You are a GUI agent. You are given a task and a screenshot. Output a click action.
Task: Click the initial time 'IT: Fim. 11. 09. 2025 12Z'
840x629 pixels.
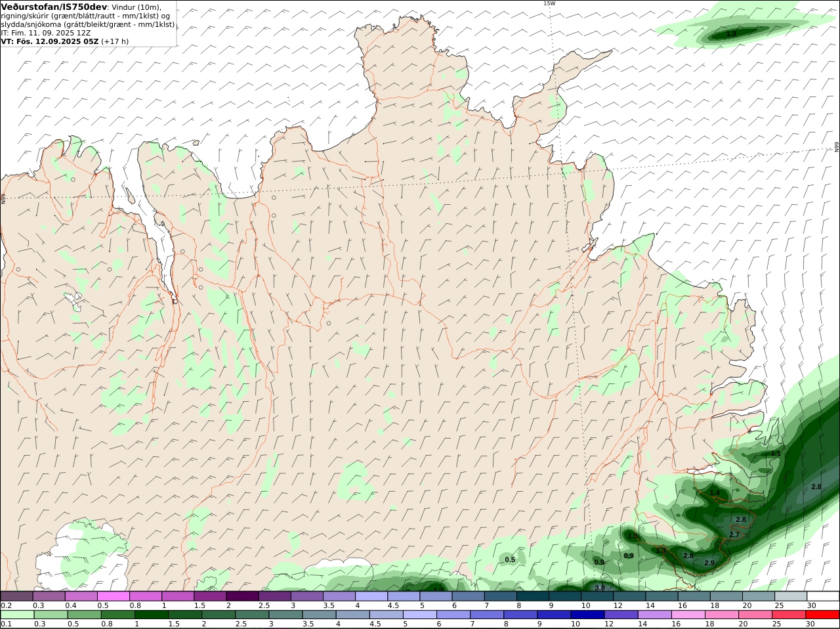(46, 33)
